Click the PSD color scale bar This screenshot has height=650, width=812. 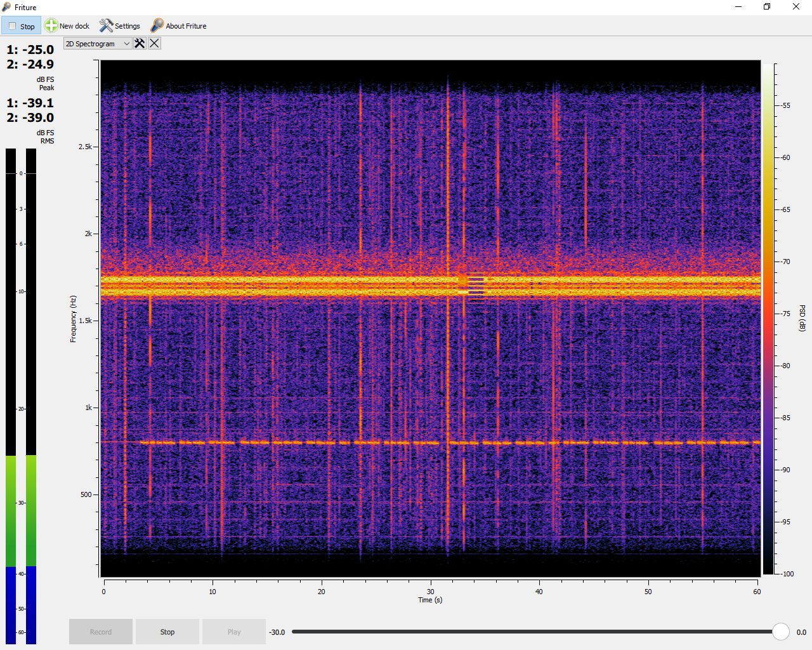(768, 319)
